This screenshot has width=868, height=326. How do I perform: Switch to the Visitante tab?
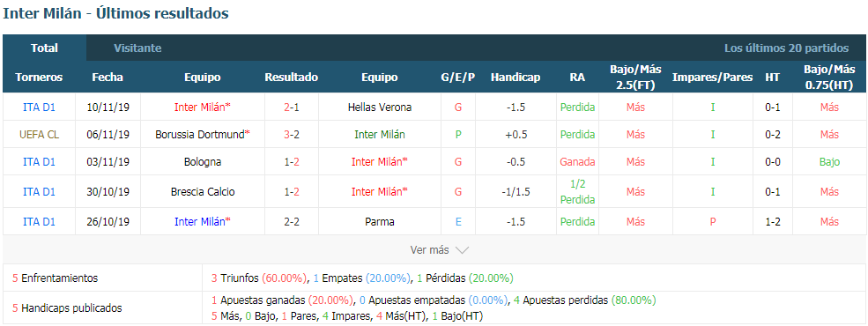(137, 48)
